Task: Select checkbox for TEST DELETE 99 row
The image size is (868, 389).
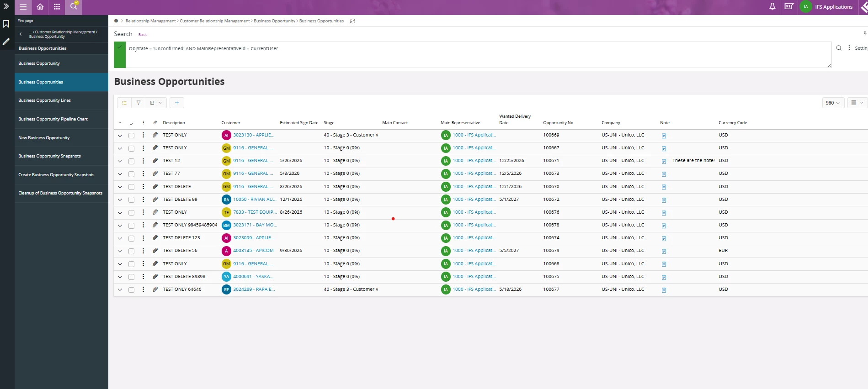Action: (132, 200)
